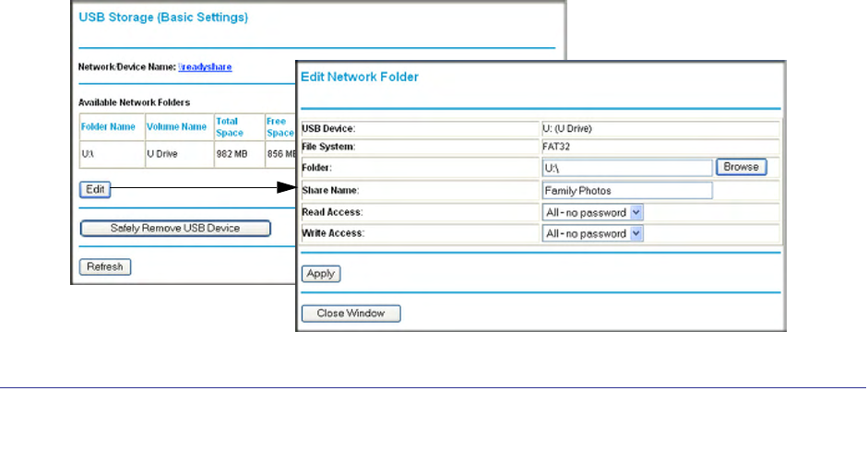Click the File System label
868x450 pixels.
coord(328,147)
